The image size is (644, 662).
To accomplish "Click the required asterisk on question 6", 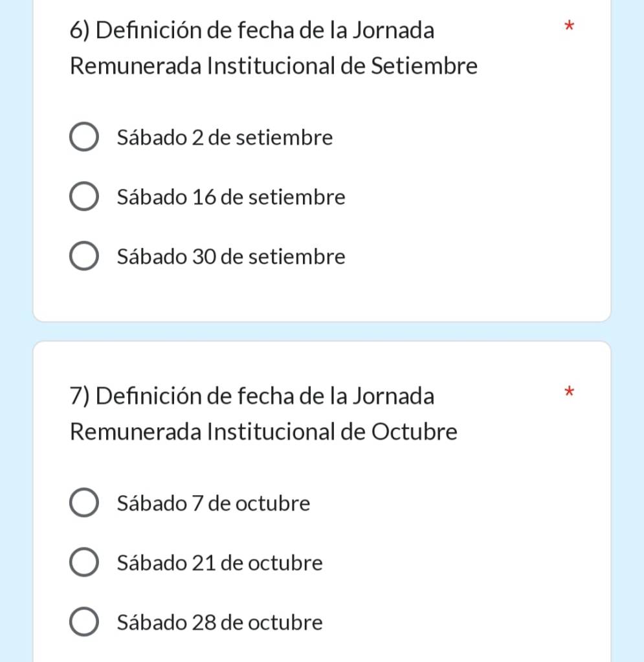I will (569, 27).
